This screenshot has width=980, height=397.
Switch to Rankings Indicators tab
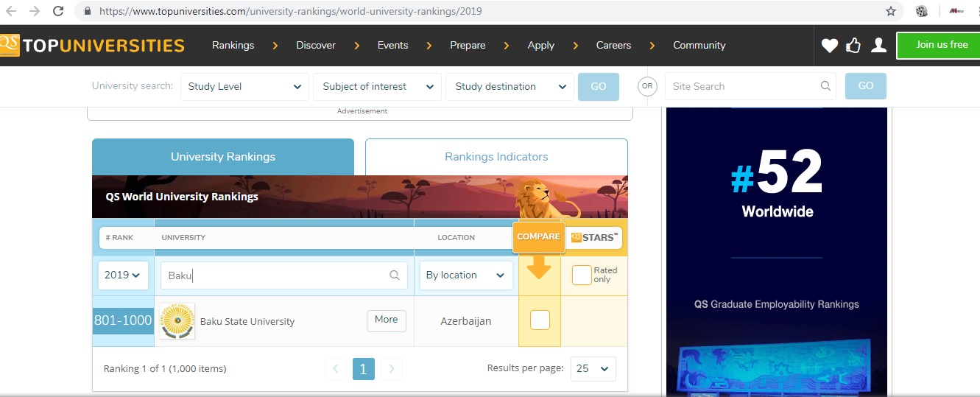[496, 157]
